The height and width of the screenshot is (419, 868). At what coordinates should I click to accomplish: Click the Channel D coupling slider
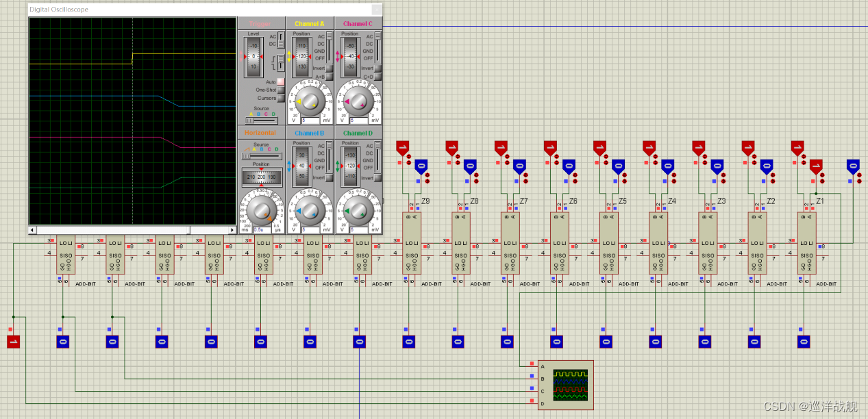click(377, 156)
